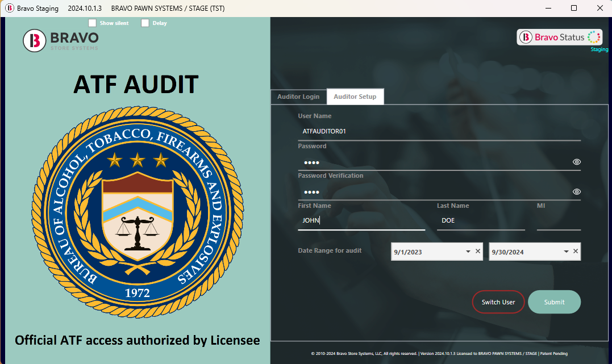Edit the User Name field ATFAUDITOR01
The width and height of the screenshot is (612, 364).
(439, 132)
